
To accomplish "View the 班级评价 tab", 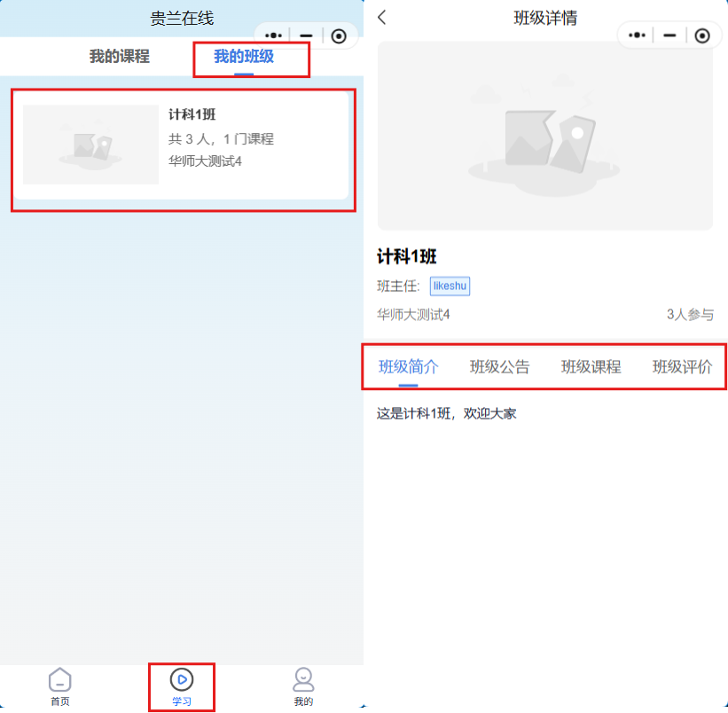I will coord(682,367).
